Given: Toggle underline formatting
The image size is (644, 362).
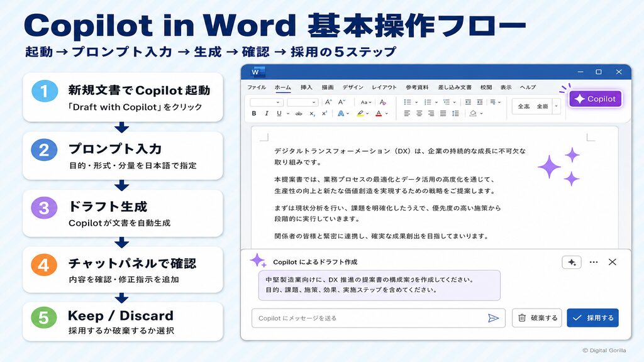Looking at the screenshot, I should (279, 113).
